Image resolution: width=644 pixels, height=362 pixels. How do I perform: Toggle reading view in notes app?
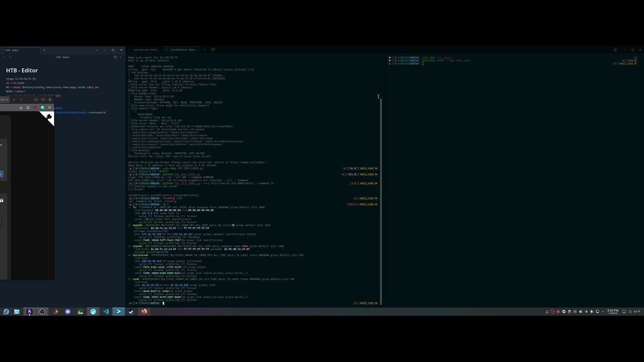[x=115, y=57]
